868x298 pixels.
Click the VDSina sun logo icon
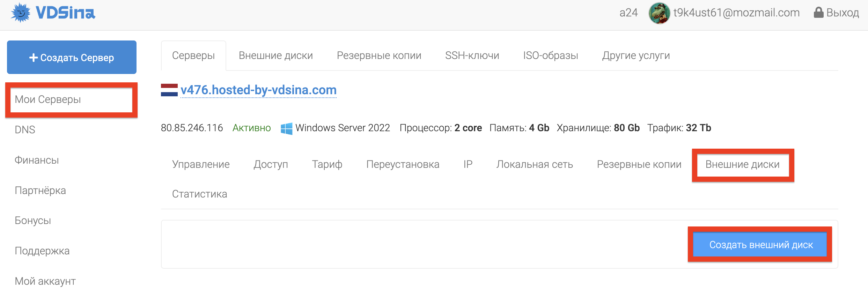[21, 13]
